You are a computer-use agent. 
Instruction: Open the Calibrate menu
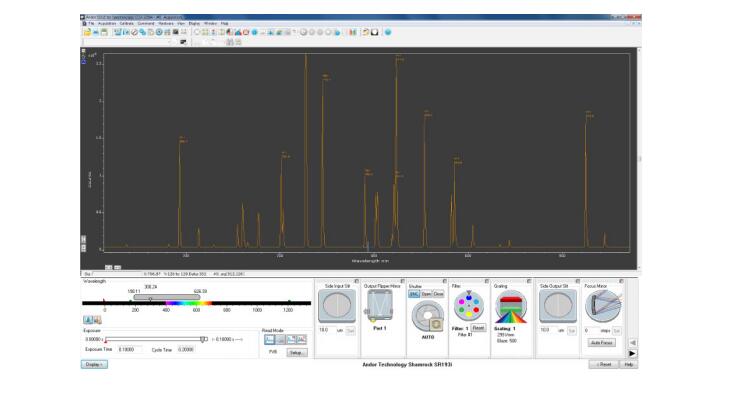pyautogui.click(x=127, y=23)
